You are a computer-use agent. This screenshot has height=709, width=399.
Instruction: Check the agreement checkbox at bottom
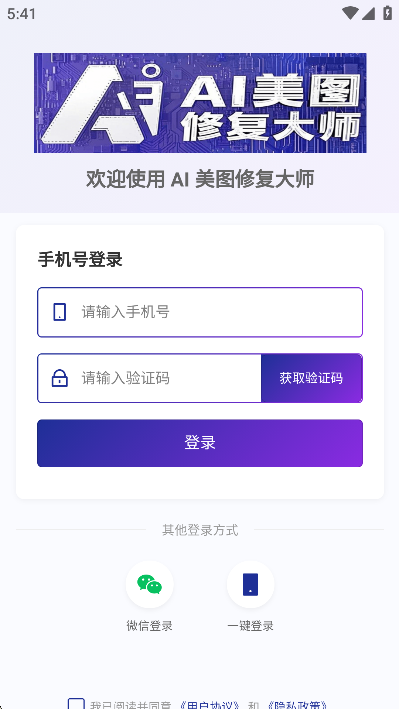coord(76,704)
